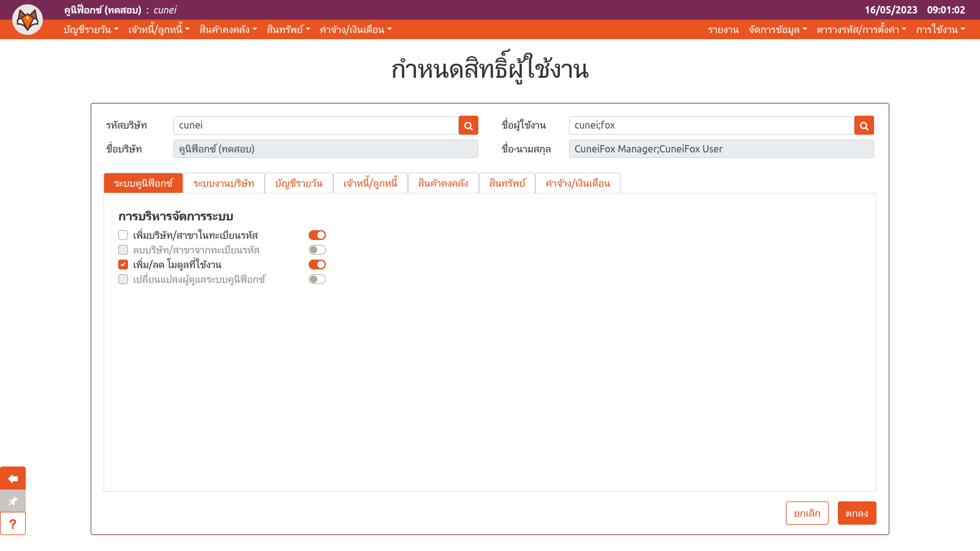Click search icon beside ชื่อผู้ใช้งาน field
The image size is (980, 551).
click(864, 126)
